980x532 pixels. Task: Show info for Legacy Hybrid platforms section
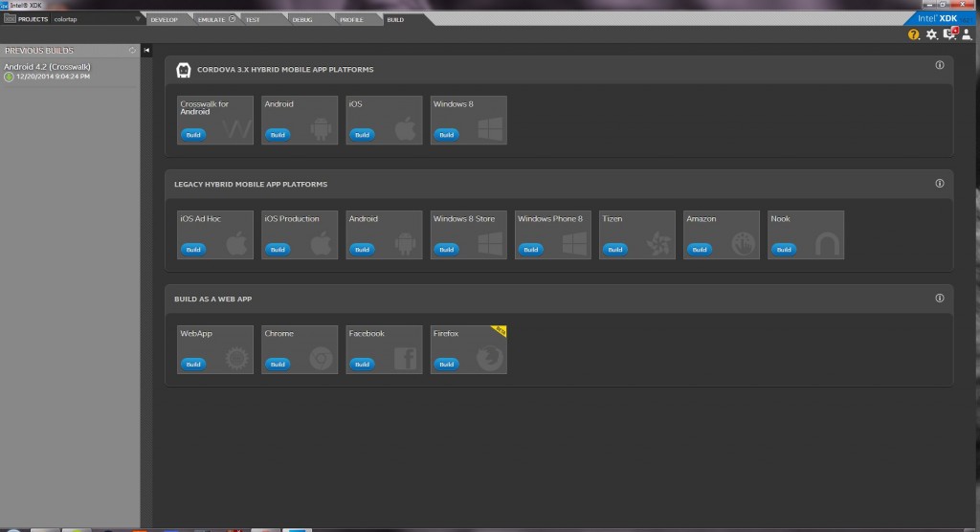click(x=940, y=183)
